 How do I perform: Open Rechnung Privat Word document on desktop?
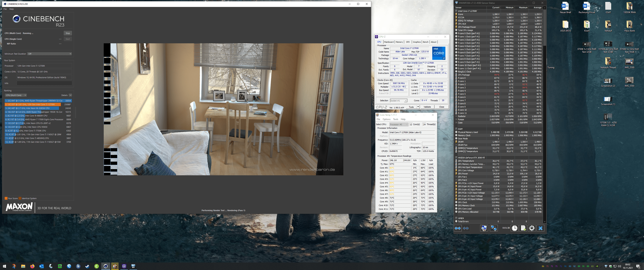click(x=587, y=8)
